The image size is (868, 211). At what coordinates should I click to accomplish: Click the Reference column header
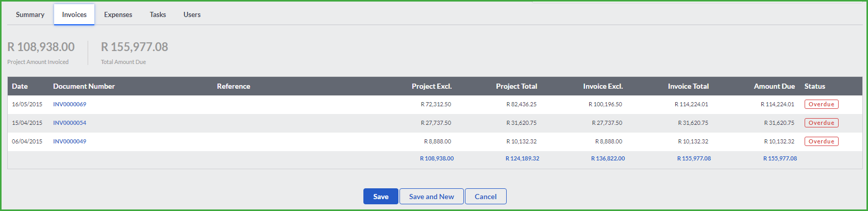tap(233, 86)
